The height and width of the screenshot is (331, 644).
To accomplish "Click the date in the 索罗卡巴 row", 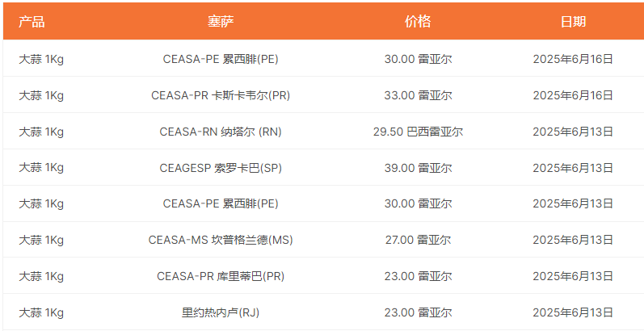I will 573,168.
